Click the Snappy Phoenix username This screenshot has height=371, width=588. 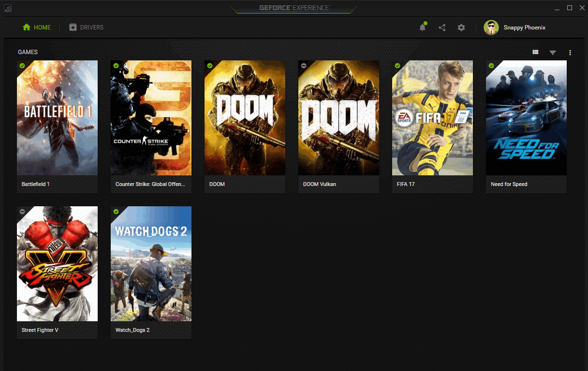coord(525,28)
